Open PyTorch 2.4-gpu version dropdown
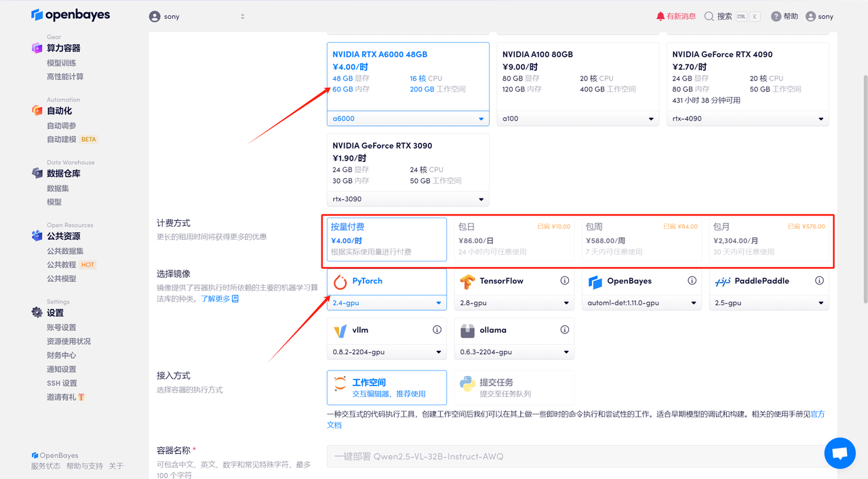868x479 pixels. [387, 303]
